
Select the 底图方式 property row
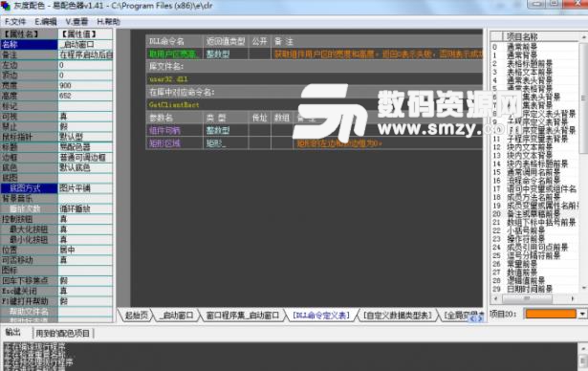(56, 188)
